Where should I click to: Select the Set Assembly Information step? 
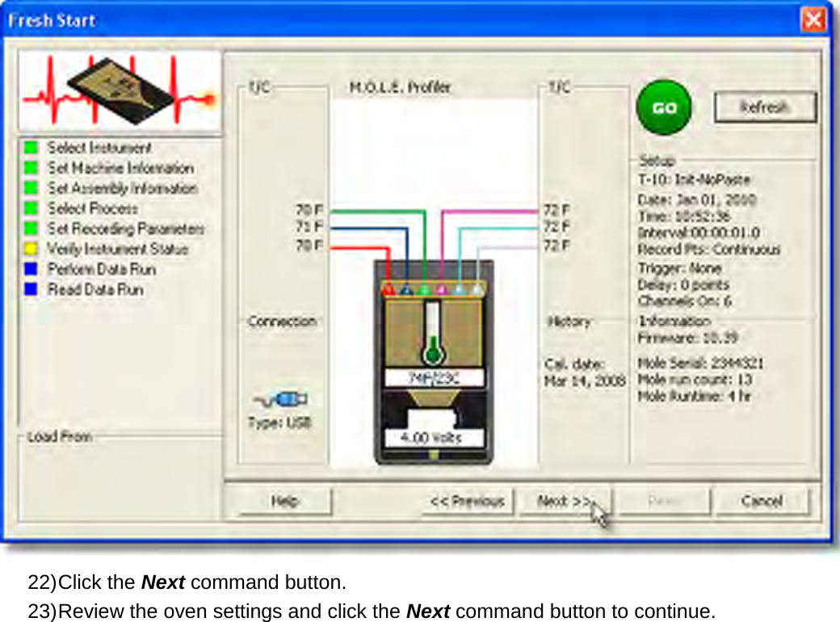[x=123, y=188]
